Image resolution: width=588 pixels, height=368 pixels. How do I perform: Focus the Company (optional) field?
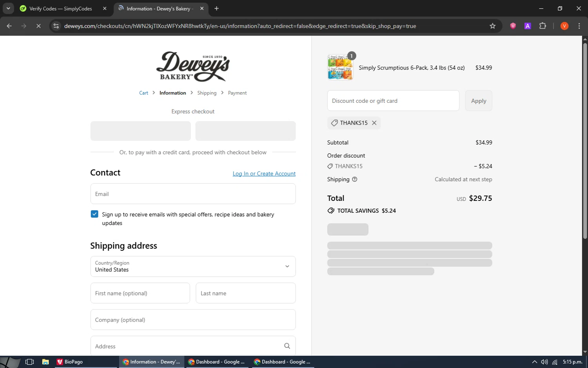pyautogui.click(x=193, y=320)
